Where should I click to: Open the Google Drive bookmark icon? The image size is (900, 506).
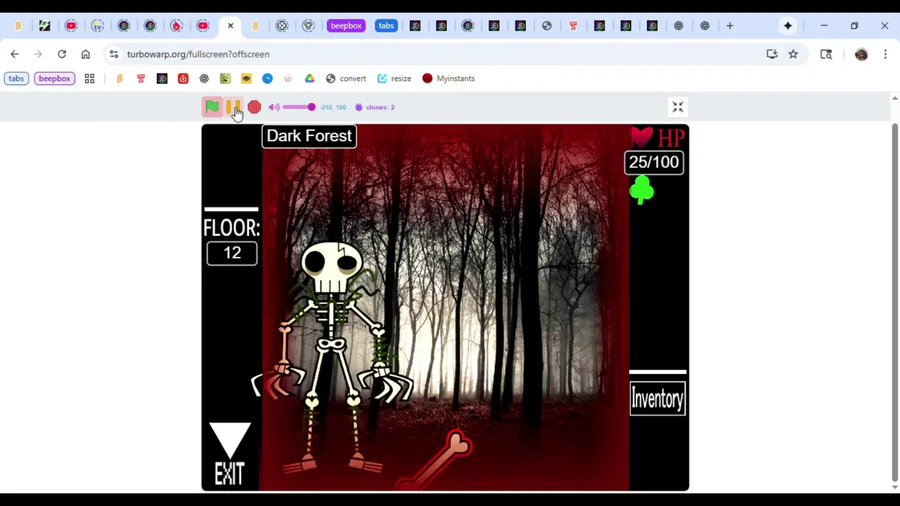[x=309, y=79]
